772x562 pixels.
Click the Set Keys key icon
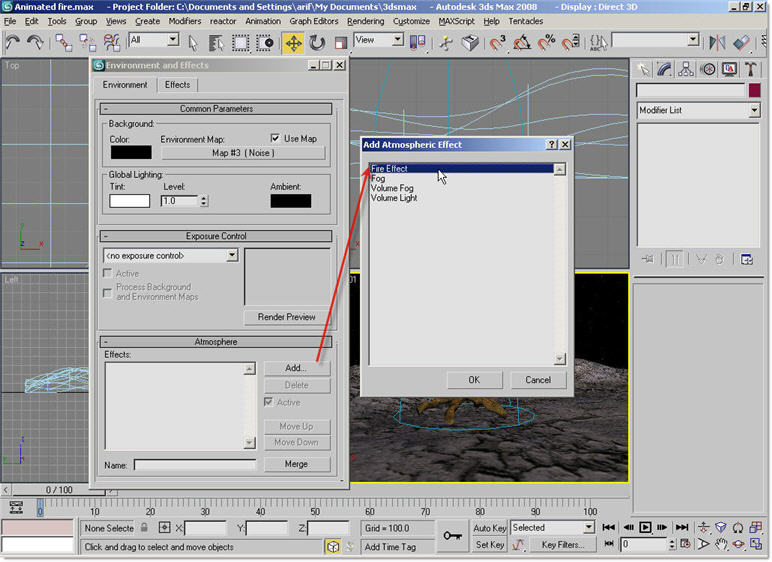coord(453,535)
